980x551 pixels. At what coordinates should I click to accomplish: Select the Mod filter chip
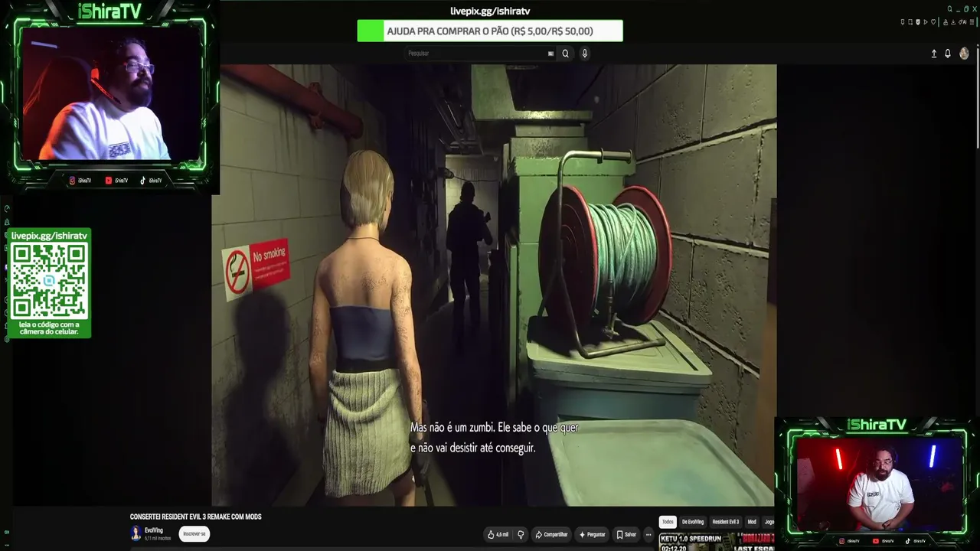(x=752, y=522)
